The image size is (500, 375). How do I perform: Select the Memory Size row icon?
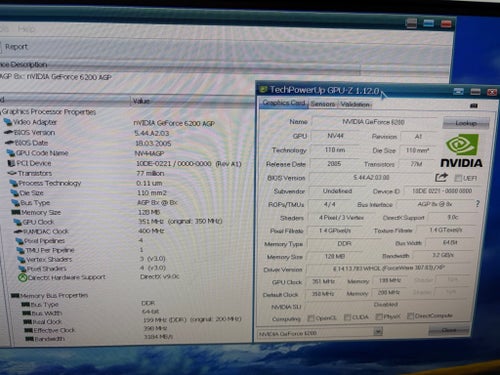16,212
